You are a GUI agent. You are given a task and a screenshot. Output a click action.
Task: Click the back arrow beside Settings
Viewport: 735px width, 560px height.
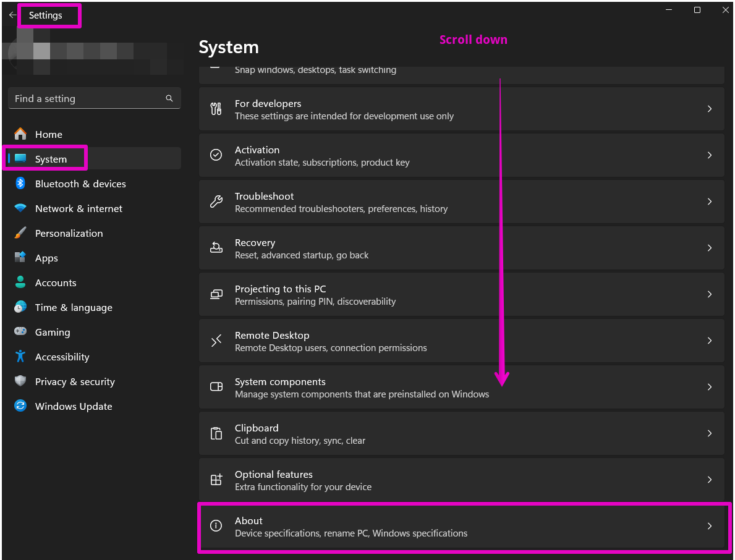(12, 15)
